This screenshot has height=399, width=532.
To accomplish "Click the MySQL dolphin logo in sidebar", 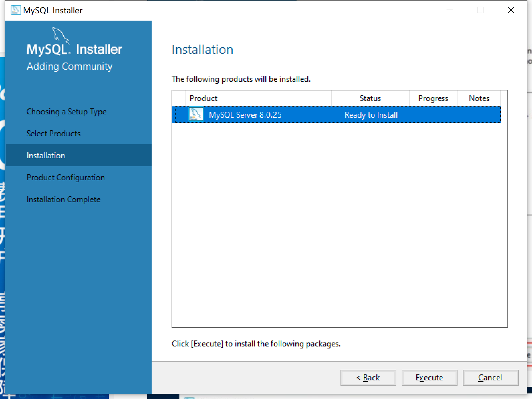I will 61,36.
